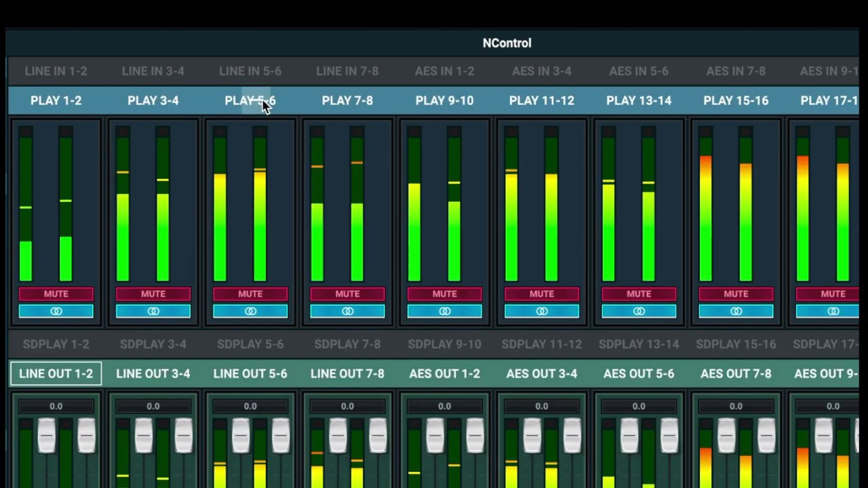Click the 0.0 level box under LINE OUT 7-8
This screenshot has width=868, height=488.
tap(347, 406)
